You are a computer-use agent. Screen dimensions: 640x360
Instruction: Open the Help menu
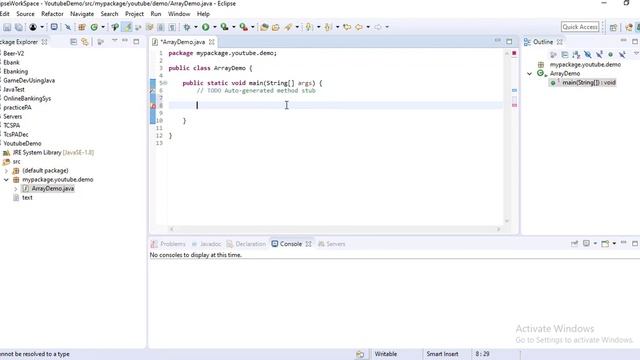tap(203, 14)
